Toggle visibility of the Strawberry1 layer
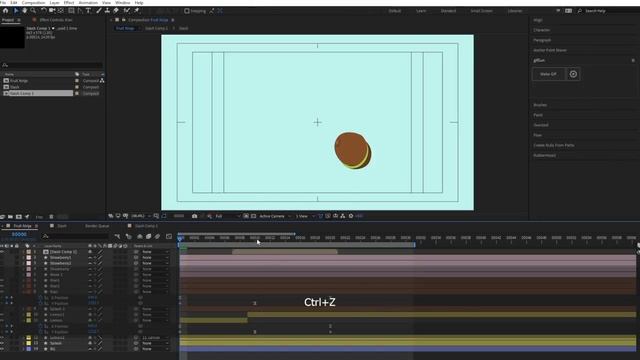 pyautogui.click(x=2, y=258)
